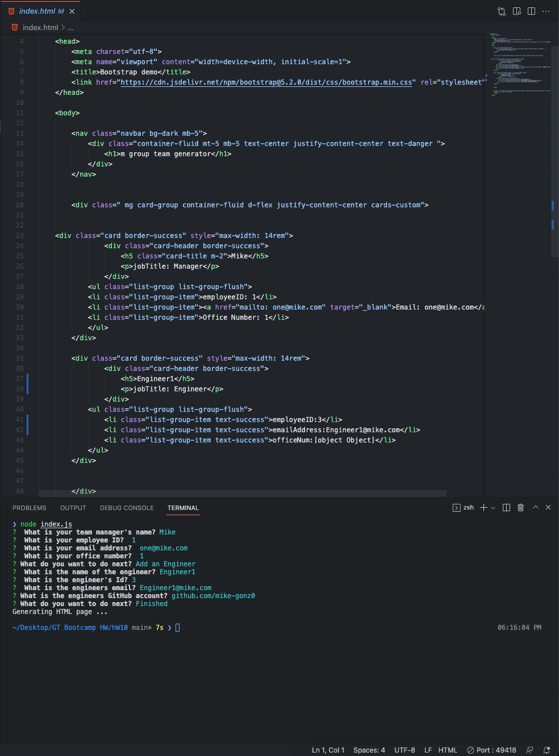
Task: Open the Changes diff view icon
Action: click(502, 11)
